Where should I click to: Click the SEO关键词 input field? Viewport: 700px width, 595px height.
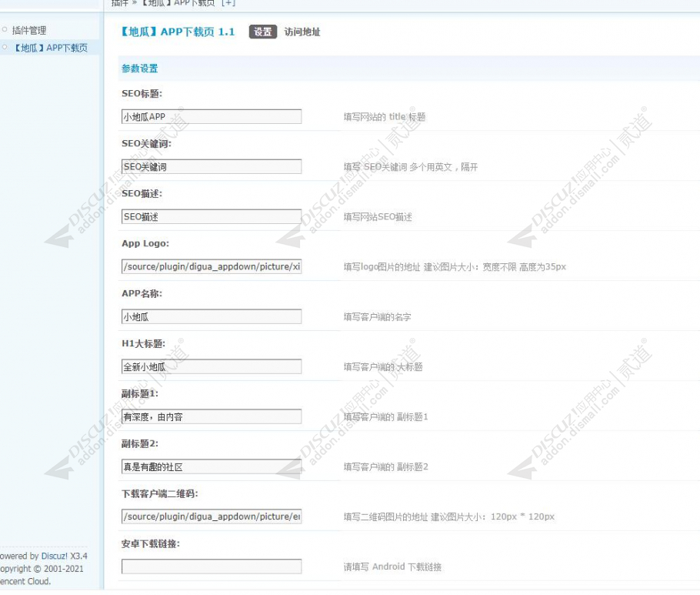point(212,166)
